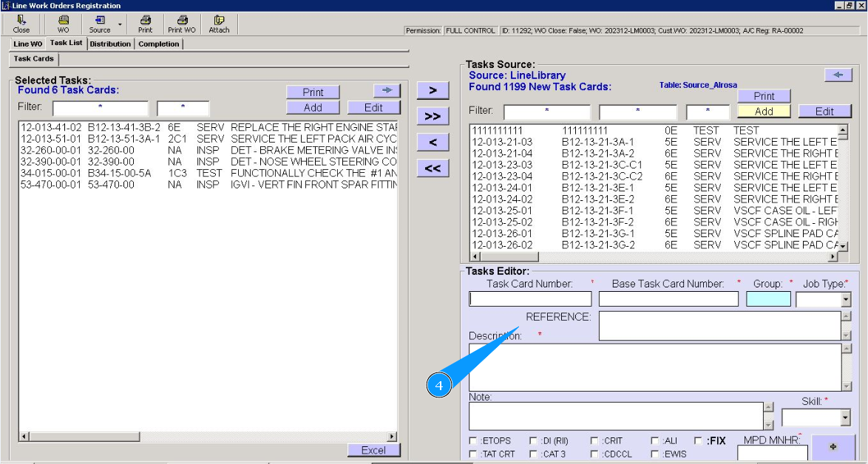Click Print button in Tasks Source
The image size is (868, 464).
(764, 96)
